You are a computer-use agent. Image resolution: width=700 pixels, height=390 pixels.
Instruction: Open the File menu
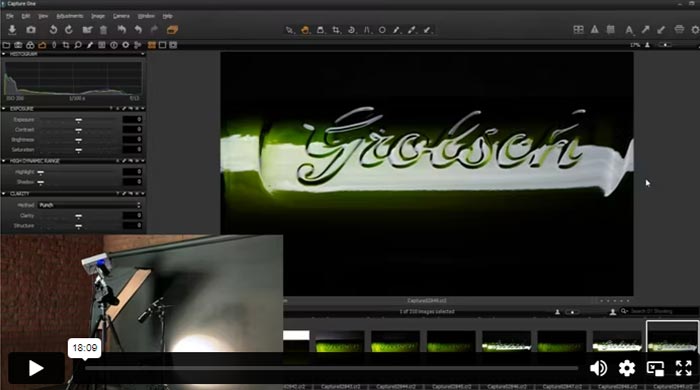click(10, 16)
